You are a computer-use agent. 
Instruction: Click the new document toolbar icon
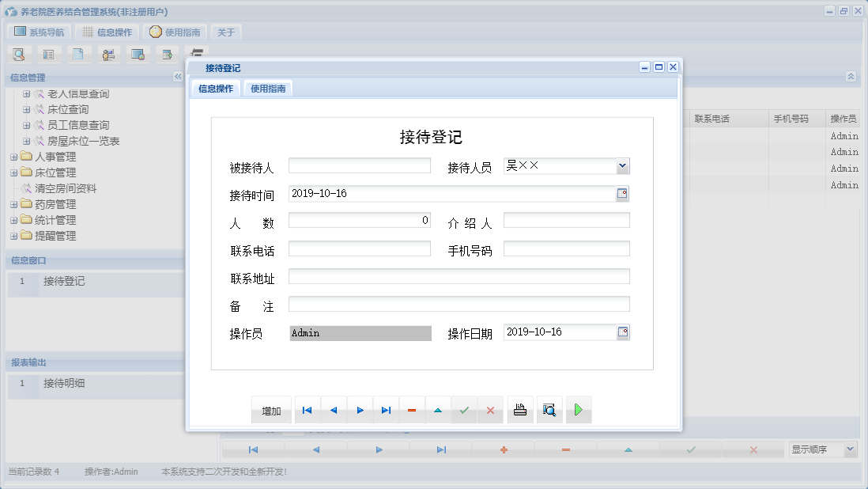pos(79,54)
